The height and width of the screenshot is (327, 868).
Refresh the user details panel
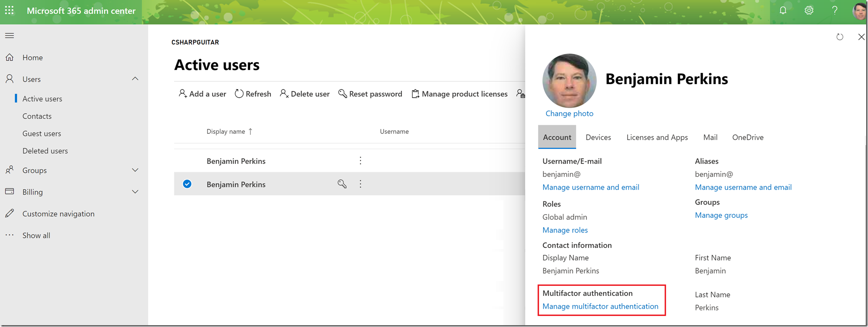point(840,37)
